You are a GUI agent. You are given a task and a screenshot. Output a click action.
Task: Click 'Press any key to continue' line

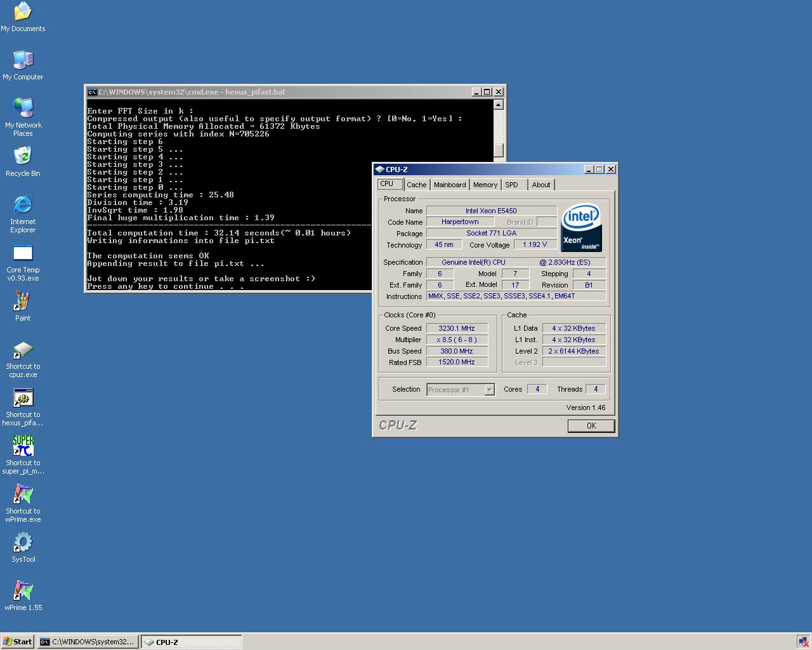pyautogui.click(x=166, y=286)
